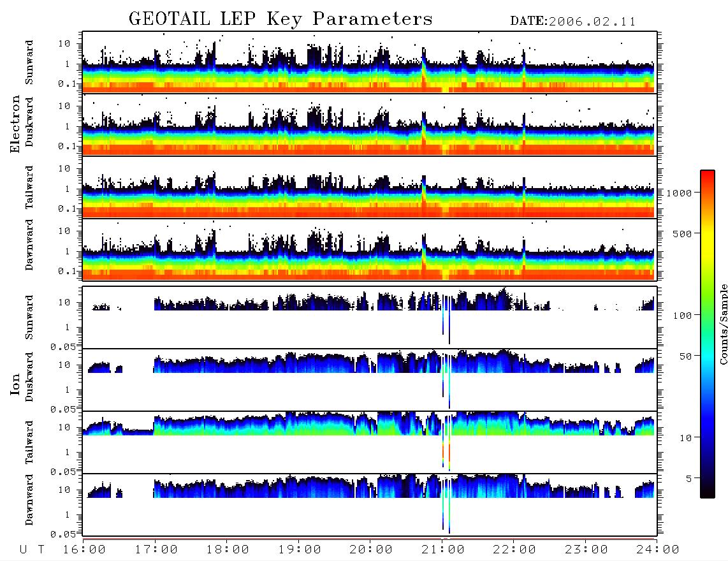Click the 0.05 tick on Ion Dawnward axis
This screenshot has width=728, height=561.
pyautogui.click(x=62, y=534)
